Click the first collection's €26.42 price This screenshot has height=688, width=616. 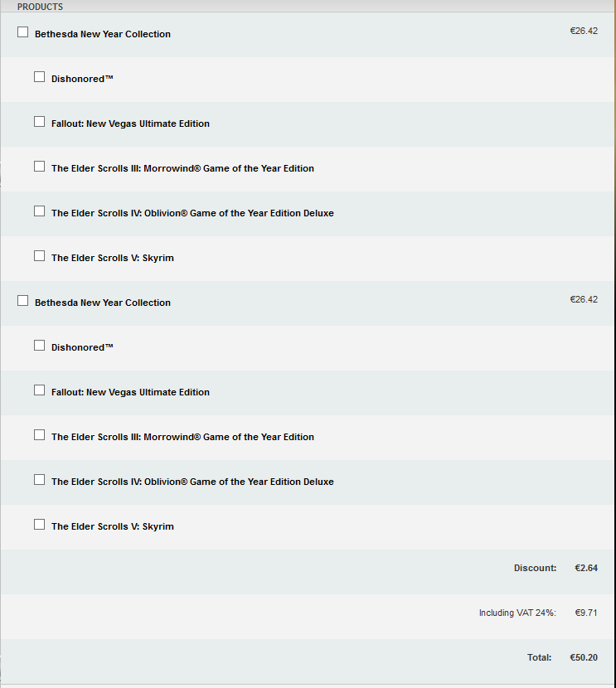pyautogui.click(x=584, y=31)
